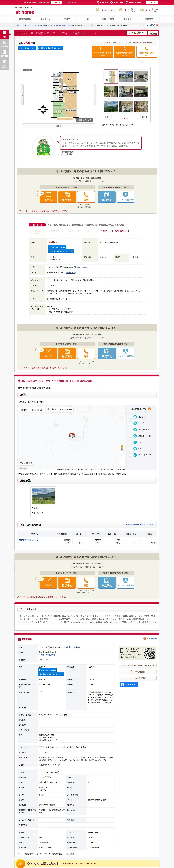Image resolution: width=174 pixels, height=868 pixels.
Task: Zoom in the map with plus button
Action: (122, 458)
